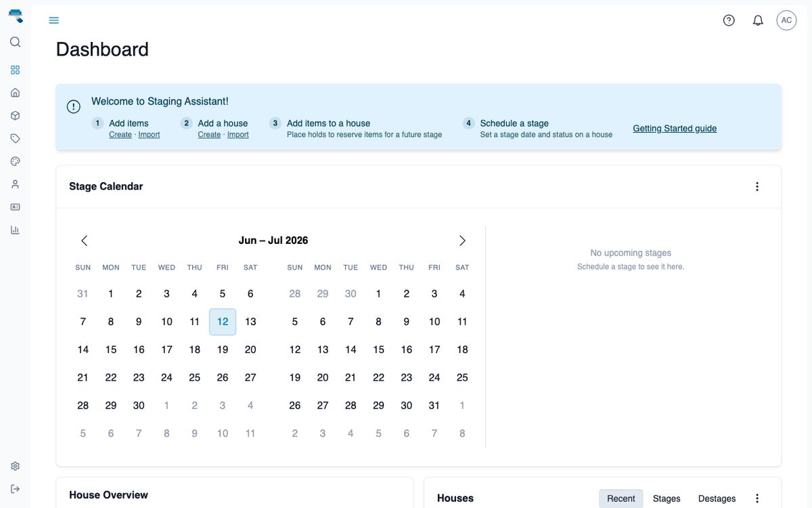Open the ID card icon in sidebar

tap(15, 207)
